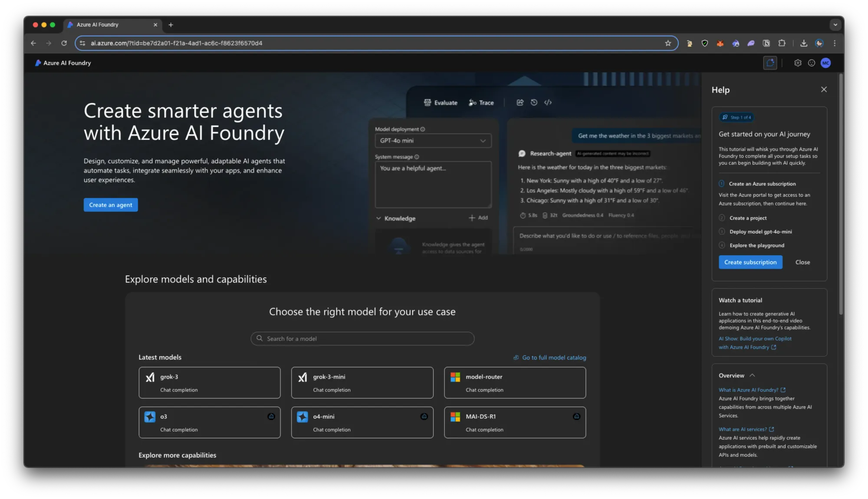Click the Step 1 of 4 badge
The width and height of the screenshot is (868, 499).
point(737,117)
